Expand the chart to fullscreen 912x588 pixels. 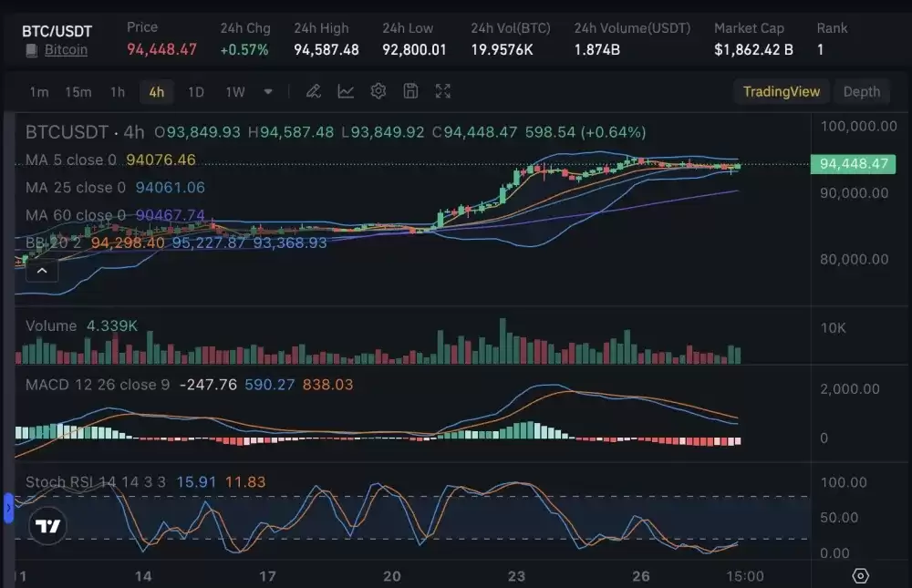pos(442,91)
